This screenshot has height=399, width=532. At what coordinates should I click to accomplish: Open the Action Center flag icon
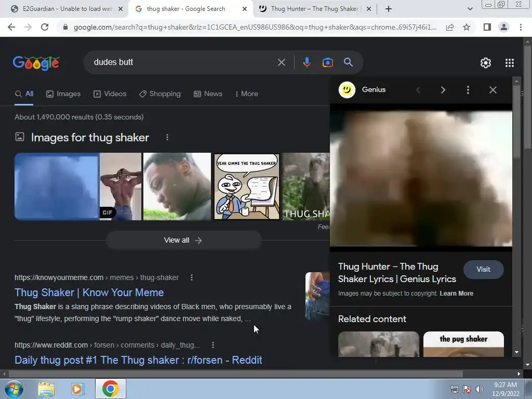[467, 389]
